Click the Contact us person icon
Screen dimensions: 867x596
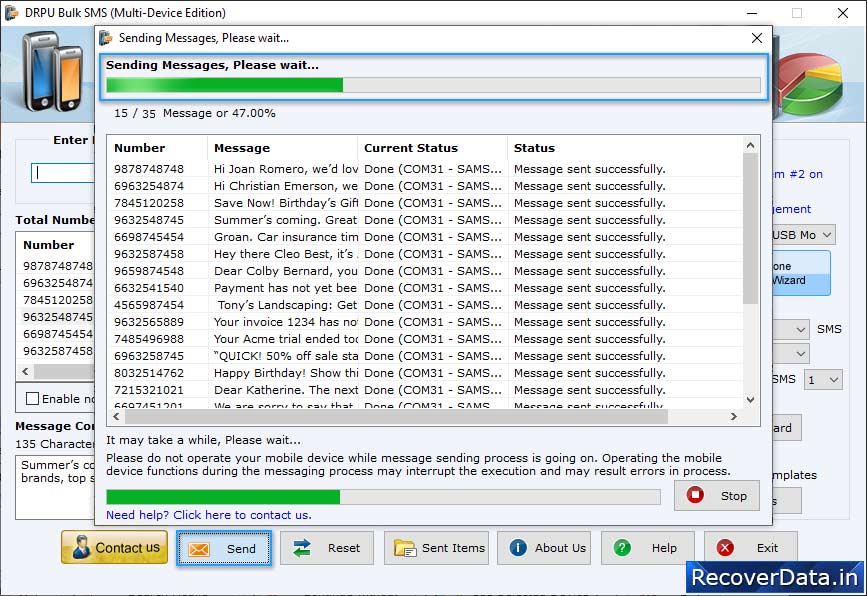[x=81, y=547]
